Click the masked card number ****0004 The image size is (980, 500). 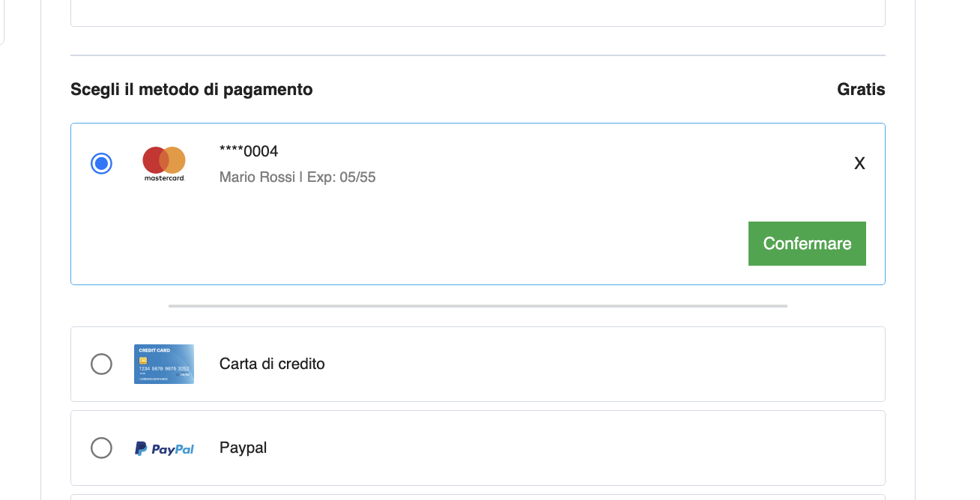point(249,151)
